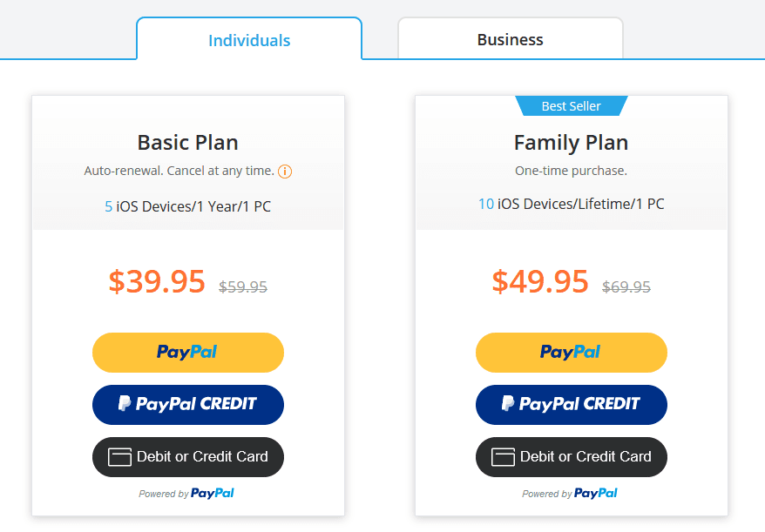Pay for Basic Plan with yellow PayPal button
765x532 pixels.
point(188,353)
